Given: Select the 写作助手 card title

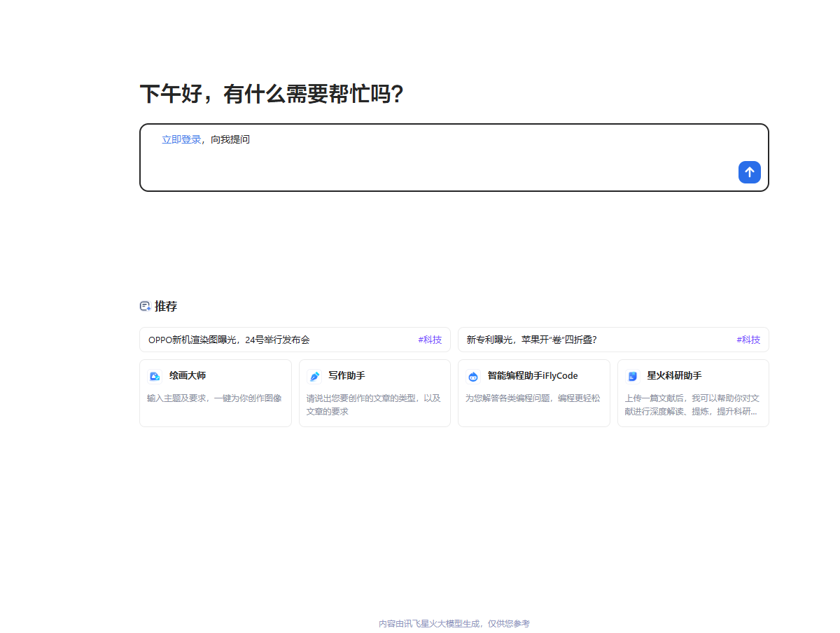Looking at the screenshot, I should pos(346,375).
